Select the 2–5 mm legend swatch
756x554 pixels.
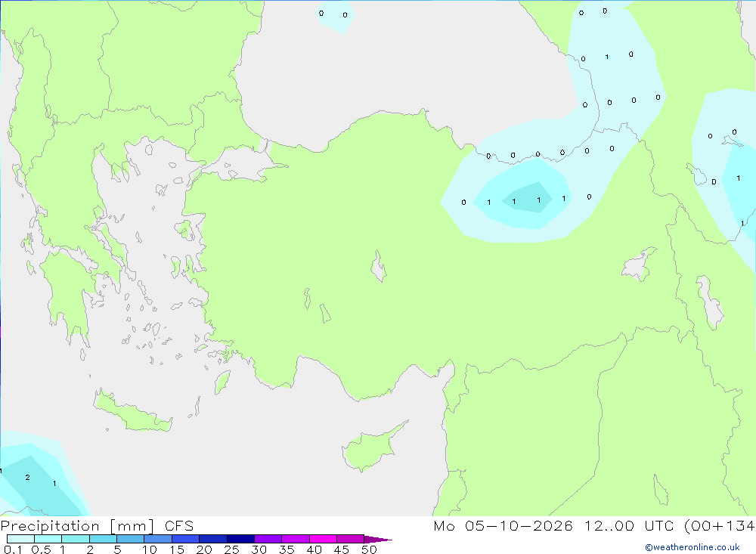click(103, 539)
